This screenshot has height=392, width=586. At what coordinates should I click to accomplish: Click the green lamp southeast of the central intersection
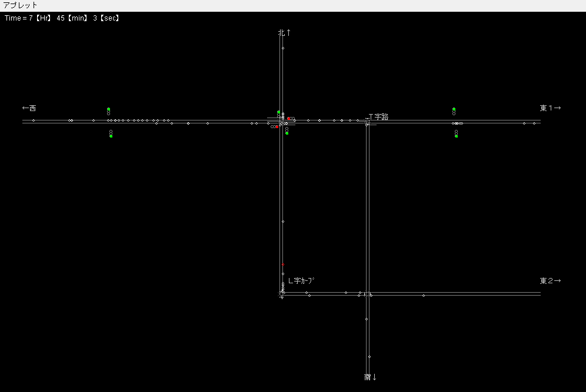pos(287,133)
